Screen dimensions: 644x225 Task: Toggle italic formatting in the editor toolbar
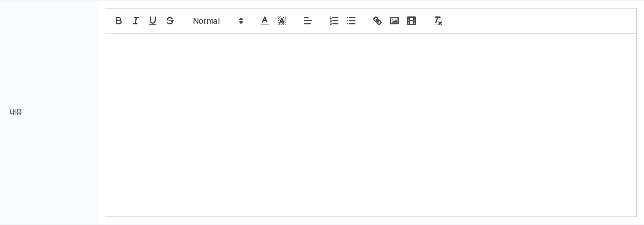(x=136, y=21)
